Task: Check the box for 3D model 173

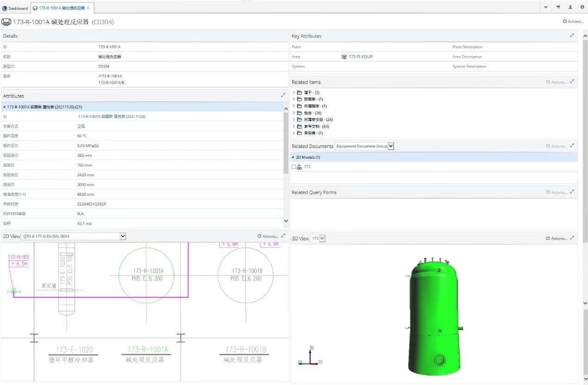Action: tap(294, 167)
